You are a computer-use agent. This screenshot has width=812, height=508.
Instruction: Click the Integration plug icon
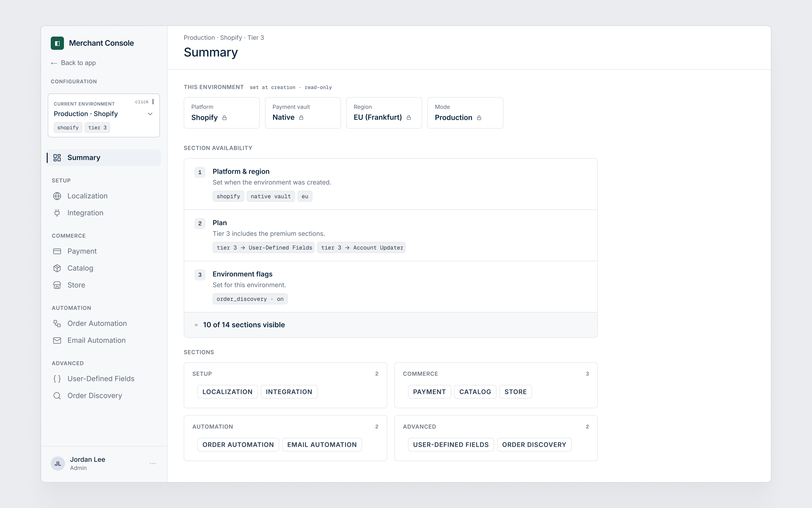(57, 213)
